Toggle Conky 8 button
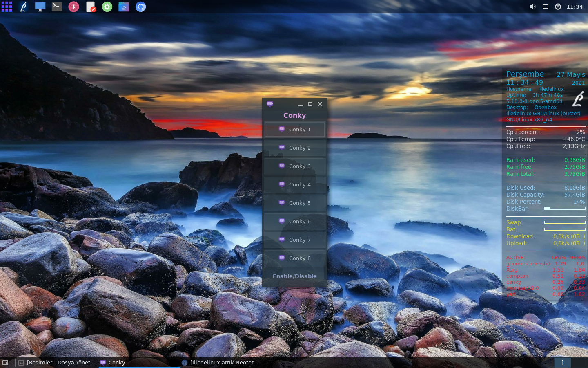The image size is (588, 368). point(295,258)
